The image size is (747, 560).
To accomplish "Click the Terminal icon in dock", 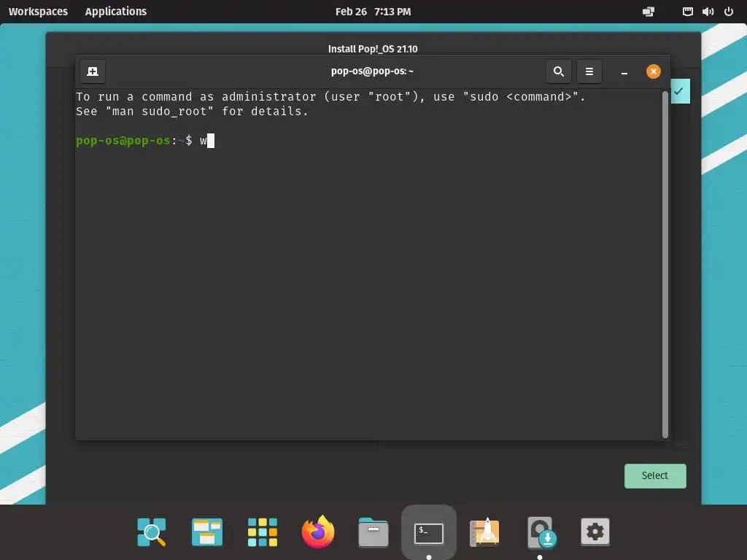I will click(429, 532).
